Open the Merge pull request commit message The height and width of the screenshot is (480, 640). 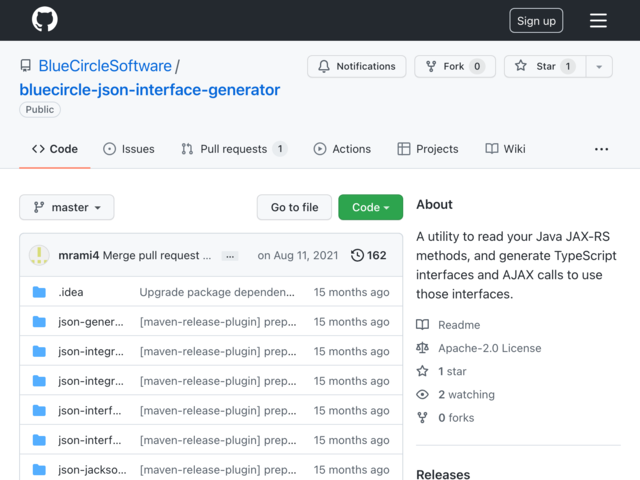(x=157, y=256)
